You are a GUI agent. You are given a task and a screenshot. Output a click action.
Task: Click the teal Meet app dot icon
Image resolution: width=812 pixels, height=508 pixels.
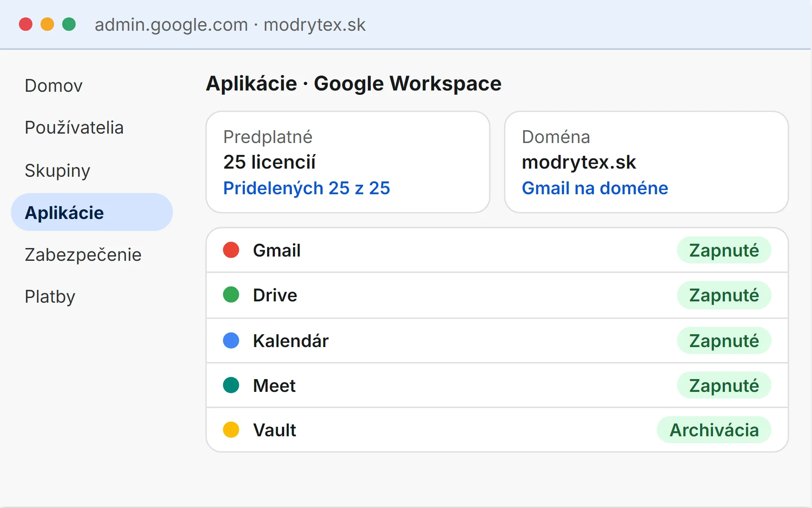pos(231,385)
